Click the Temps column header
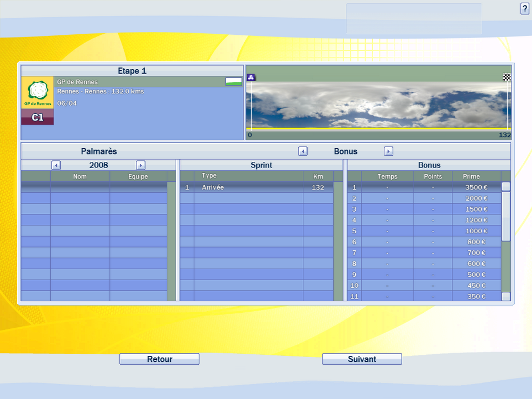The height and width of the screenshot is (399, 532). tap(387, 176)
